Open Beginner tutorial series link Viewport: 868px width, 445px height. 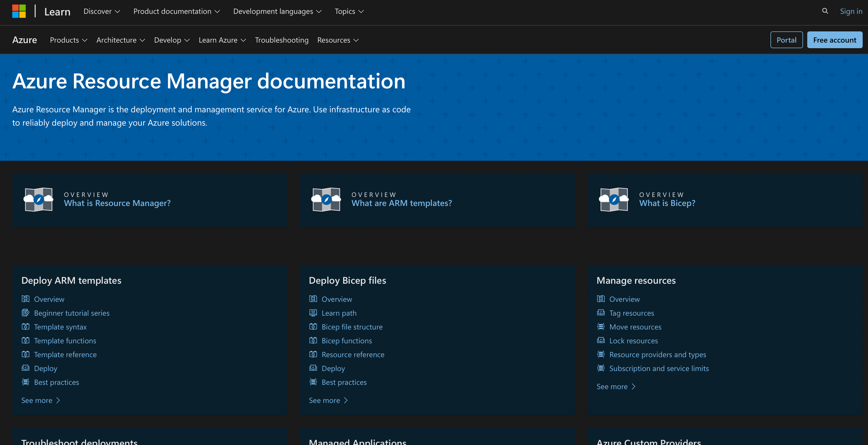(72, 313)
